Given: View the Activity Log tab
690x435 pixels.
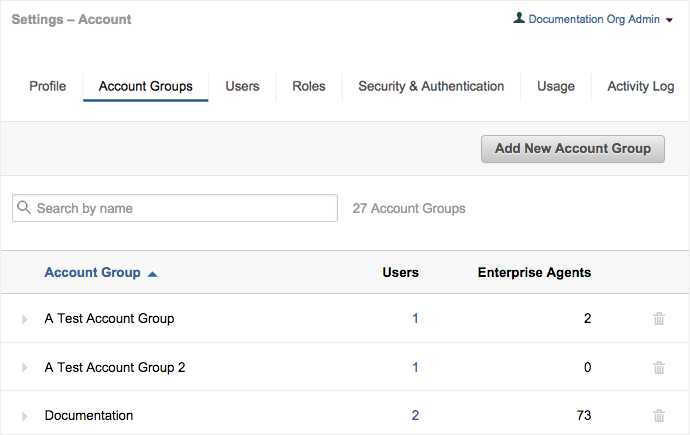Looking at the screenshot, I should point(640,86).
